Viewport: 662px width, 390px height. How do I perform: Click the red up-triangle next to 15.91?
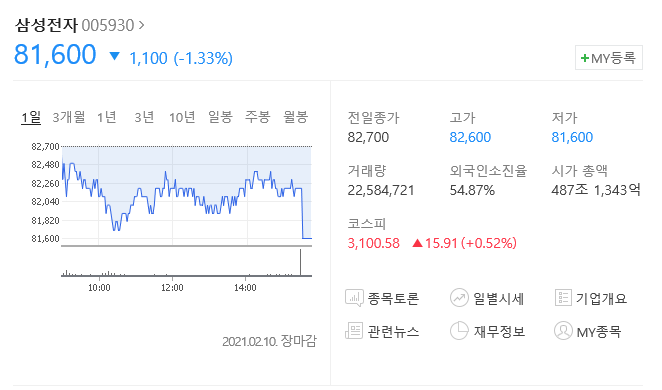[x=418, y=243]
